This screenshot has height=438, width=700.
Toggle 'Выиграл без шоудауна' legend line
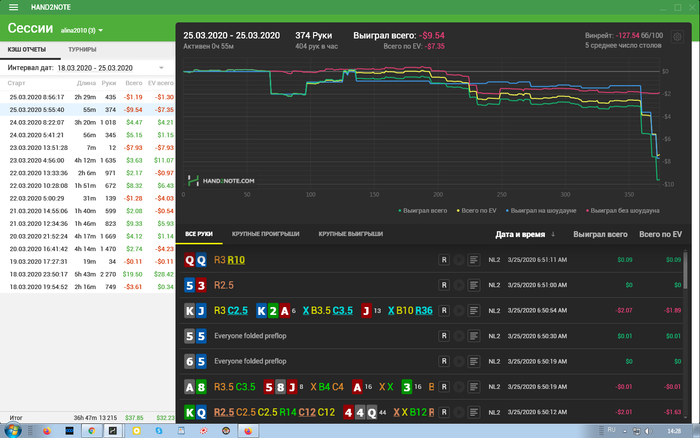tap(623, 211)
